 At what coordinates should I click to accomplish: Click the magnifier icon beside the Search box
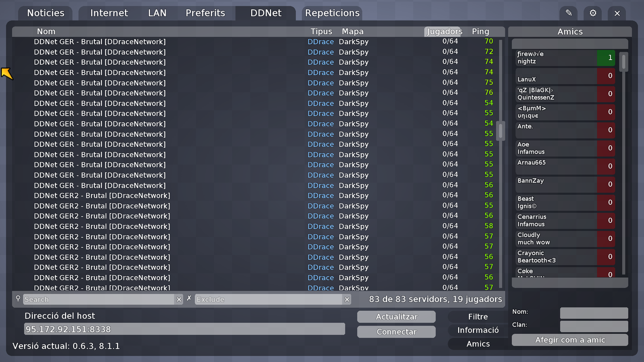pos(18,299)
